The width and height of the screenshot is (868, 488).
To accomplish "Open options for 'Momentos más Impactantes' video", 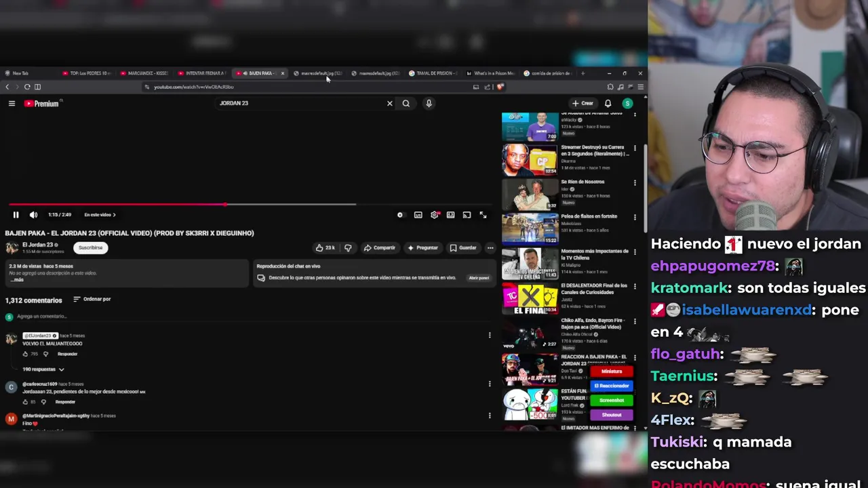I will click(x=635, y=251).
